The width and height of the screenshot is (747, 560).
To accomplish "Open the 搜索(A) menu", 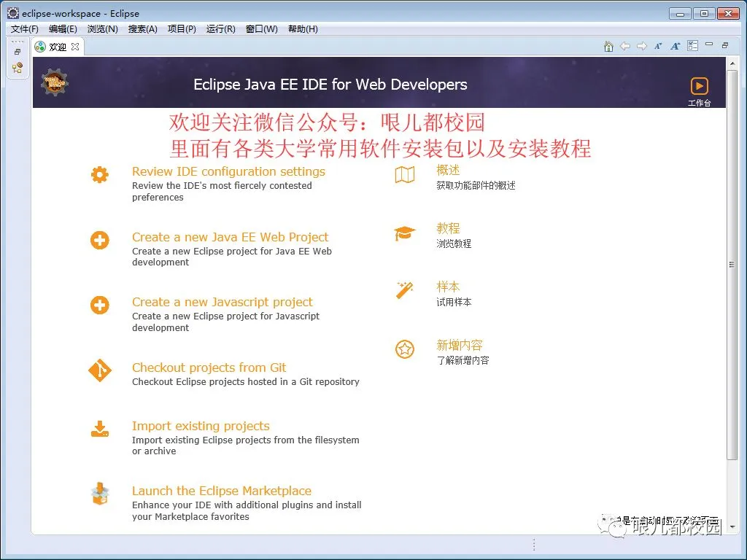I will coord(142,29).
